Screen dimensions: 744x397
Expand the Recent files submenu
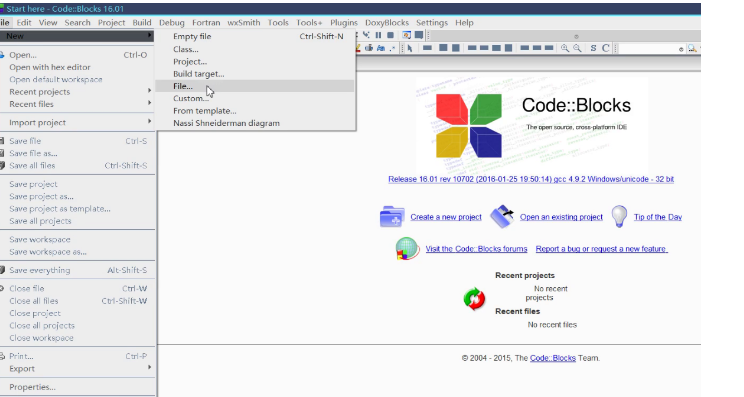point(149,103)
